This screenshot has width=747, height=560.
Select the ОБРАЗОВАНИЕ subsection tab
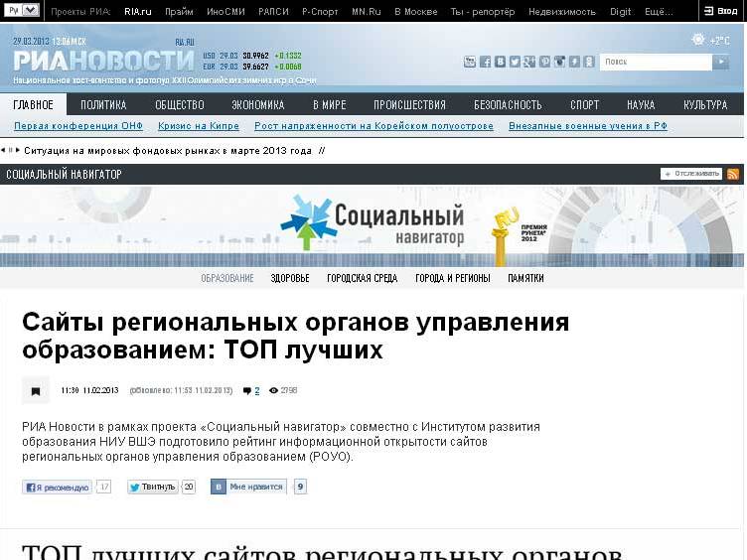tap(227, 278)
